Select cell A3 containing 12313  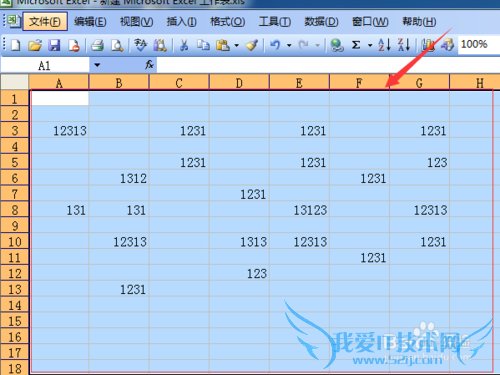pos(60,130)
